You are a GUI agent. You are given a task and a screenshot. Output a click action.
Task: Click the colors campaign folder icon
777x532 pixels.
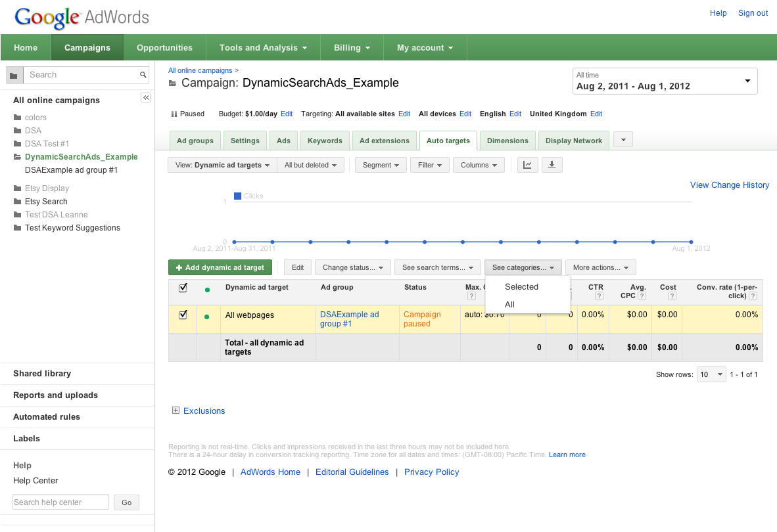coord(17,118)
